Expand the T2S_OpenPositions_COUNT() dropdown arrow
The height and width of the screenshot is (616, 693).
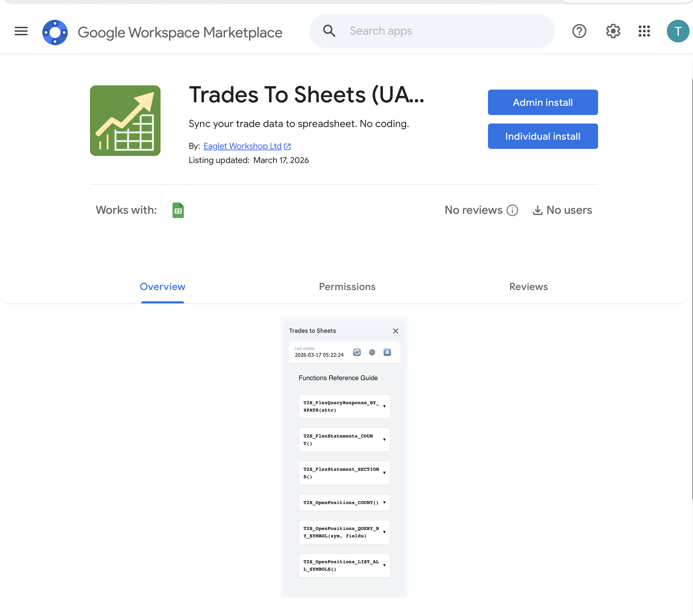tap(384, 502)
